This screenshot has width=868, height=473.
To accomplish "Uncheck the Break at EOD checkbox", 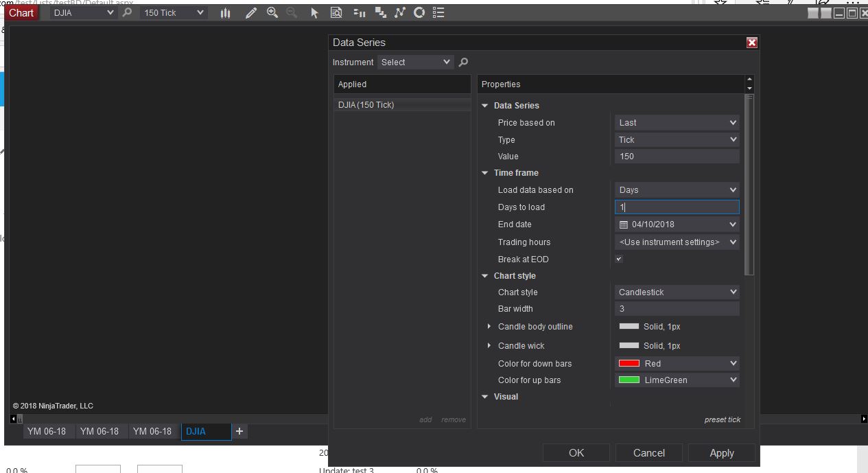I will [619, 259].
